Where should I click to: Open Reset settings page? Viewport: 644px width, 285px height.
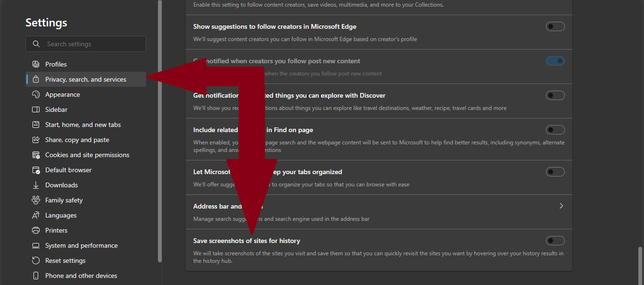click(86, 260)
